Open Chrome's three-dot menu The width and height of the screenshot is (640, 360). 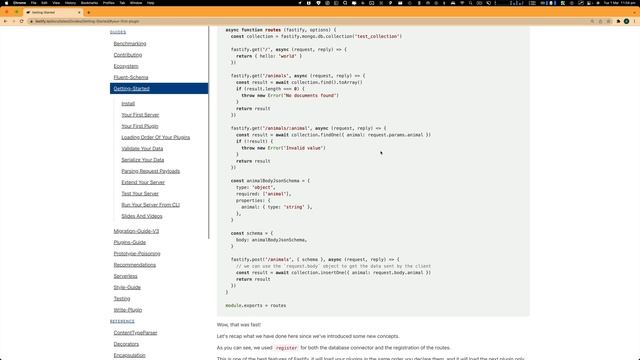click(634, 21)
